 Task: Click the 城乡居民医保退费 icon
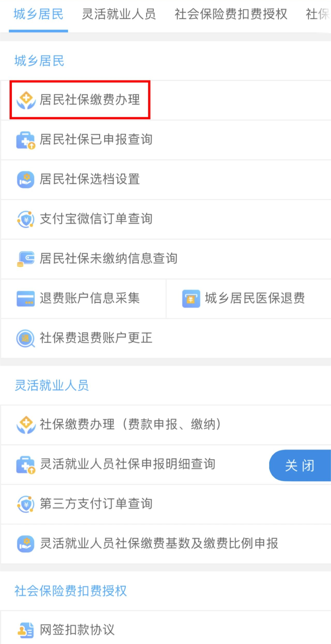[x=191, y=298]
